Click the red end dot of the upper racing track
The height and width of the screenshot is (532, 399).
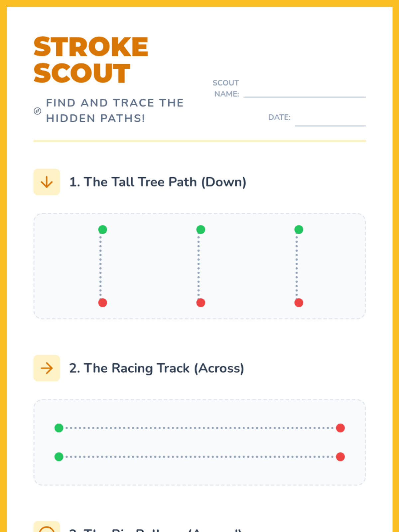(340, 428)
